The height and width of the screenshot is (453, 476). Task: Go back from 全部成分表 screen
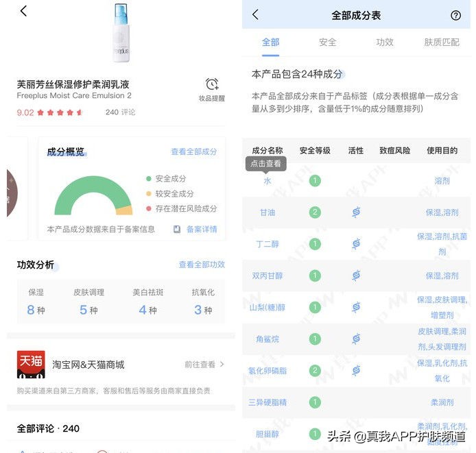click(255, 14)
